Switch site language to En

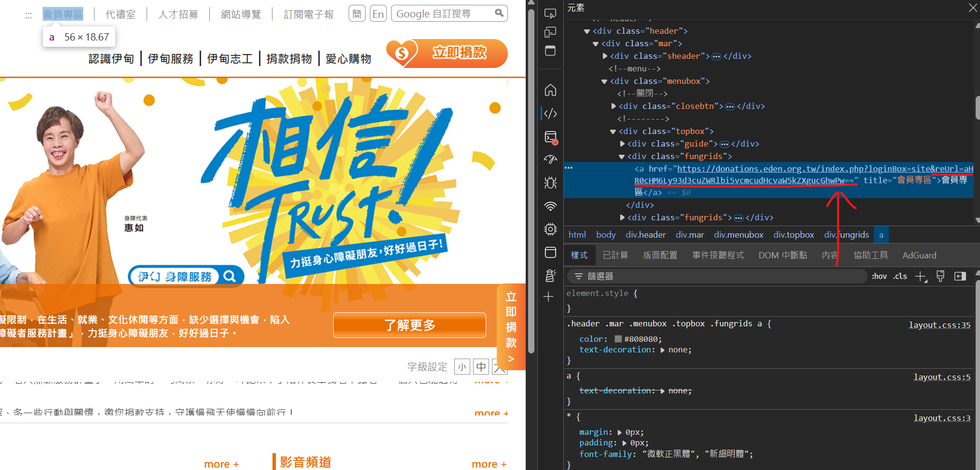[x=379, y=13]
